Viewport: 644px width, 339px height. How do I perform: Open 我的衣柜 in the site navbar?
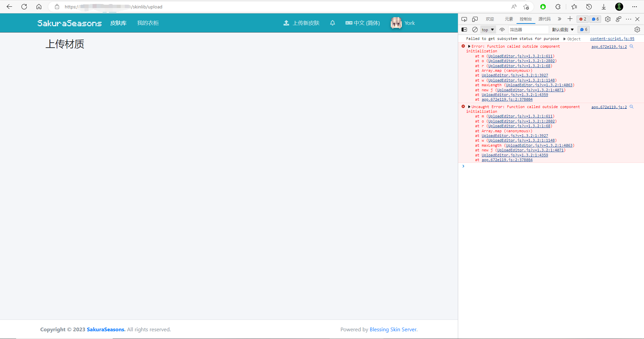pos(148,23)
